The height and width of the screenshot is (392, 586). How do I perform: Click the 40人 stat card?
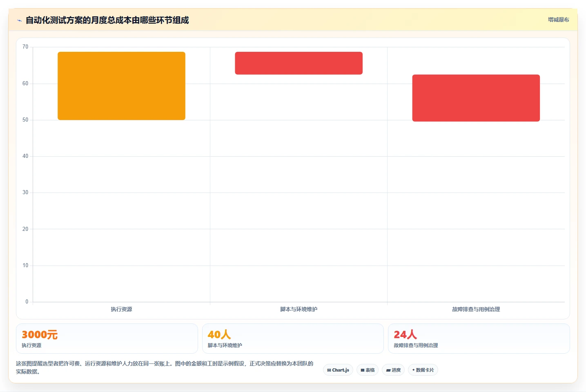coord(293,339)
